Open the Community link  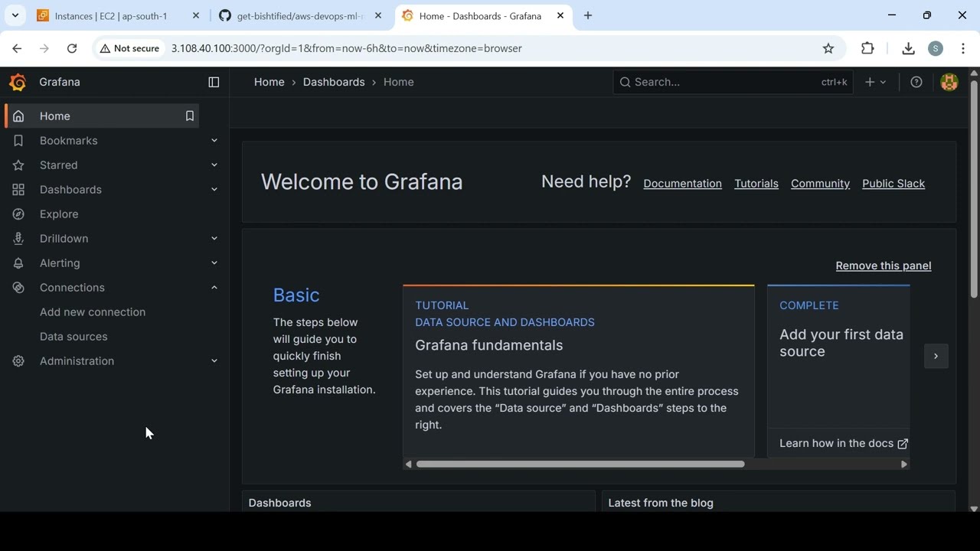[x=820, y=184]
